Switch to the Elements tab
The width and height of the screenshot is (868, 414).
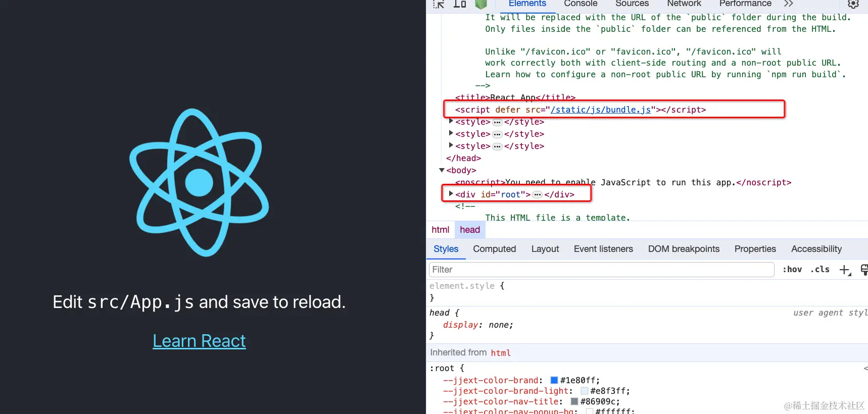click(x=527, y=4)
